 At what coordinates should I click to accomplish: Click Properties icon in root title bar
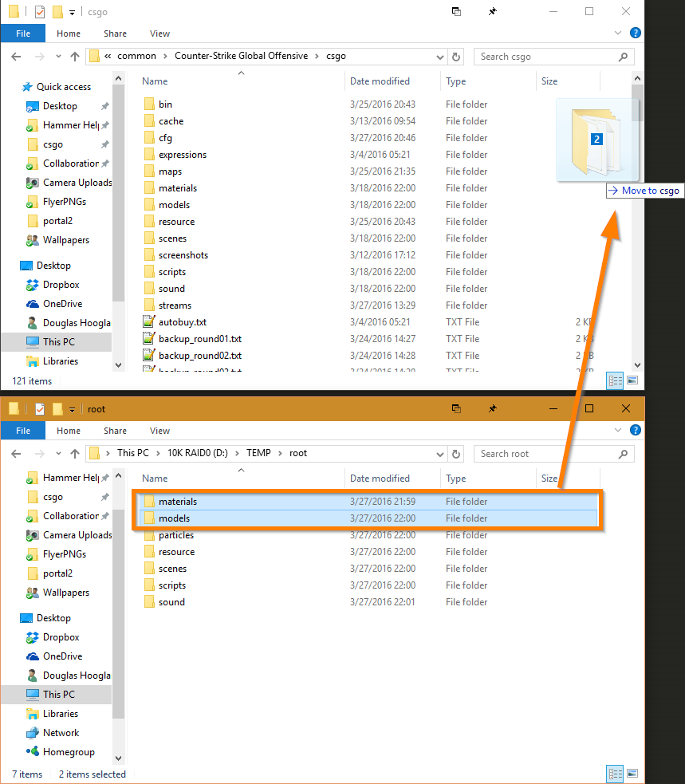tap(40, 409)
